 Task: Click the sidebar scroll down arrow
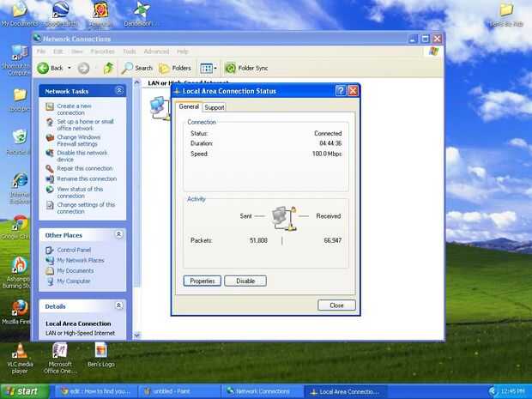136,336
